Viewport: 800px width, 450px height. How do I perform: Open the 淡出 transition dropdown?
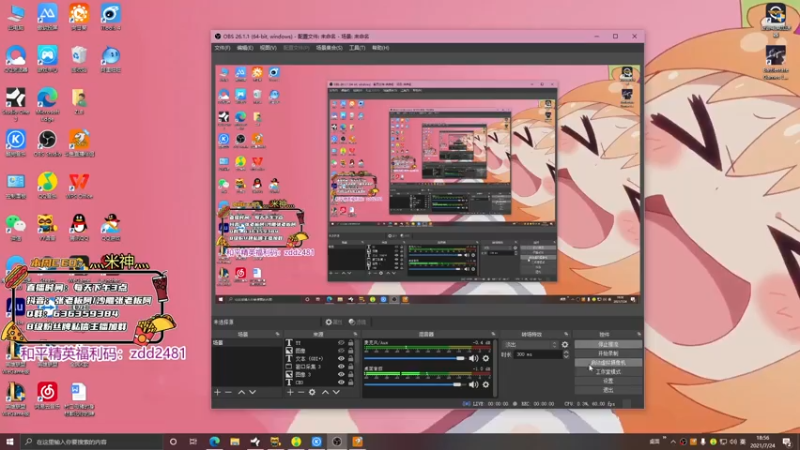tap(530, 344)
